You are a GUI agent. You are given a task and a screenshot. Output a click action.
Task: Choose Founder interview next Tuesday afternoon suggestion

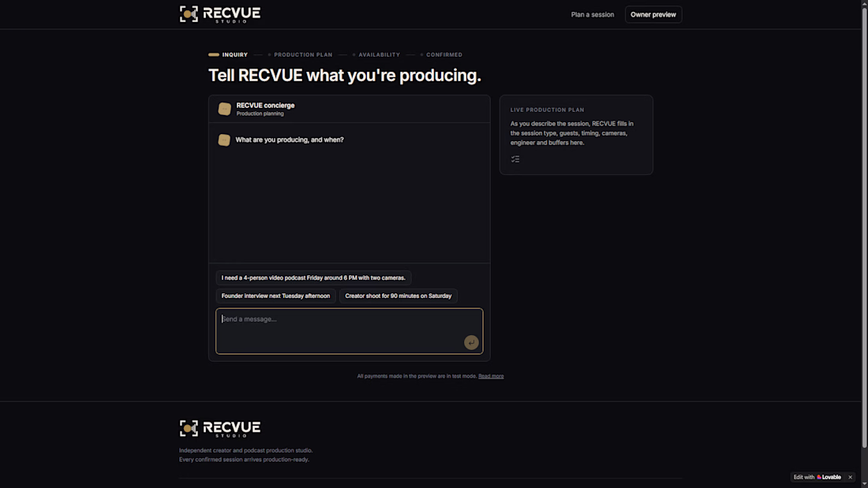[x=275, y=296]
